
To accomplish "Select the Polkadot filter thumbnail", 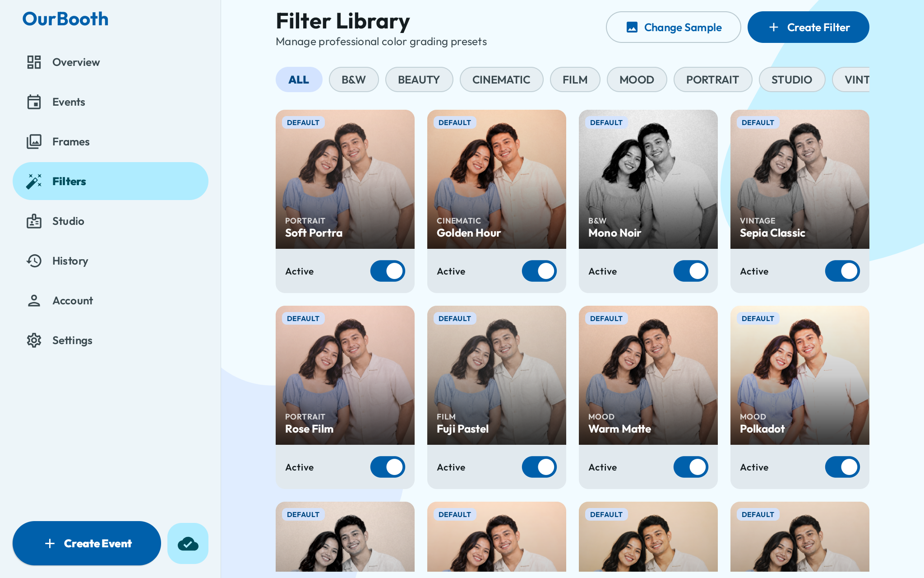I will click(800, 375).
